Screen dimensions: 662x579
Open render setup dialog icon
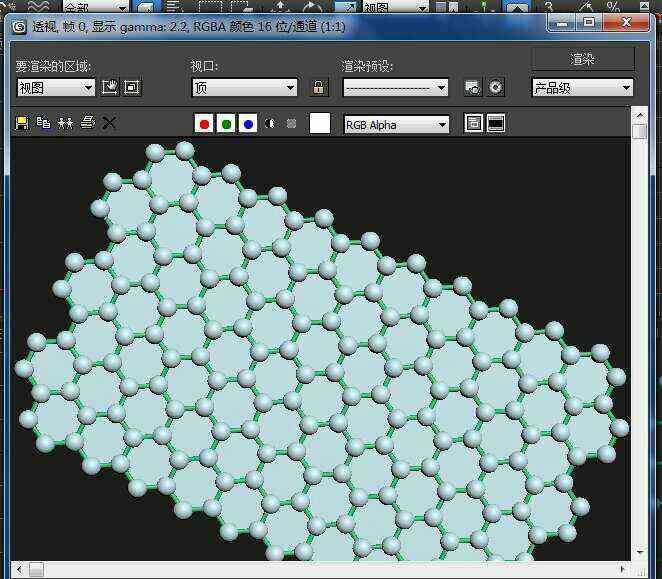[x=473, y=88]
